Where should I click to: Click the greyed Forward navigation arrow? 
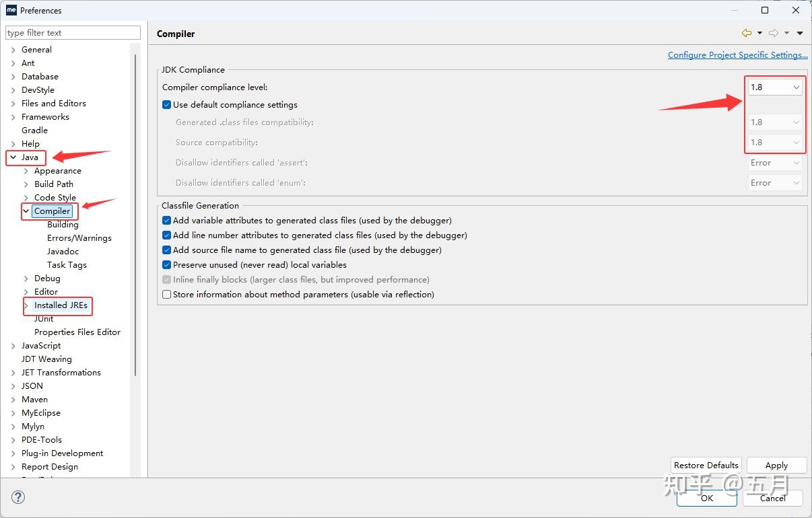click(774, 33)
